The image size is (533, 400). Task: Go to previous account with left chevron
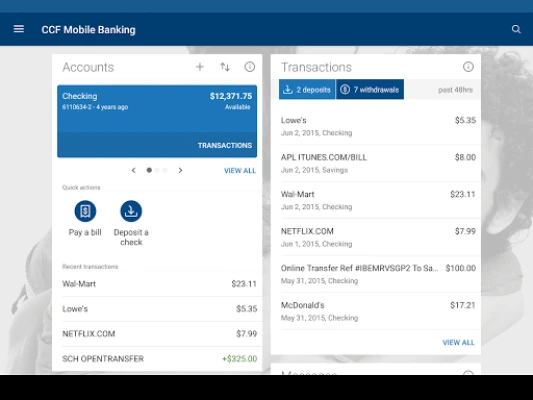(134, 170)
